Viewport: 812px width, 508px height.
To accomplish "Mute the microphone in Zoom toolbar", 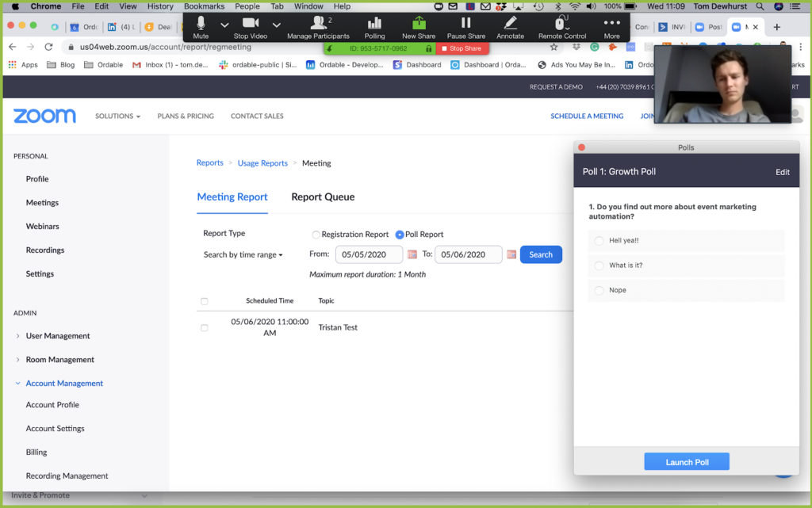I will (x=201, y=28).
